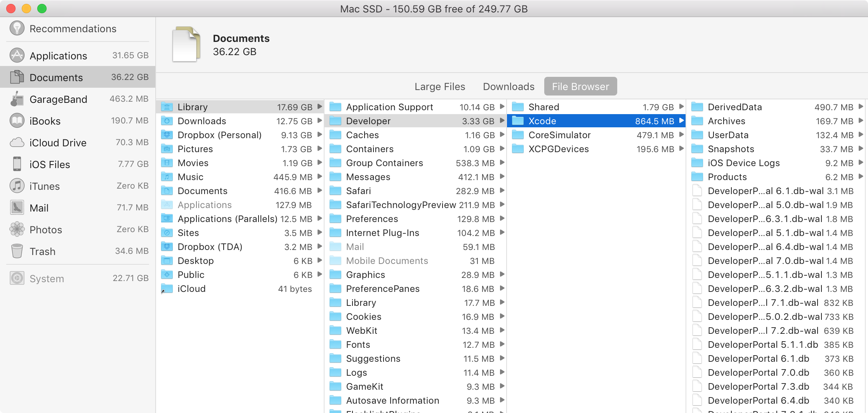The width and height of the screenshot is (868, 413).
Task: Select the WebKit folder row
Action: click(416, 331)
